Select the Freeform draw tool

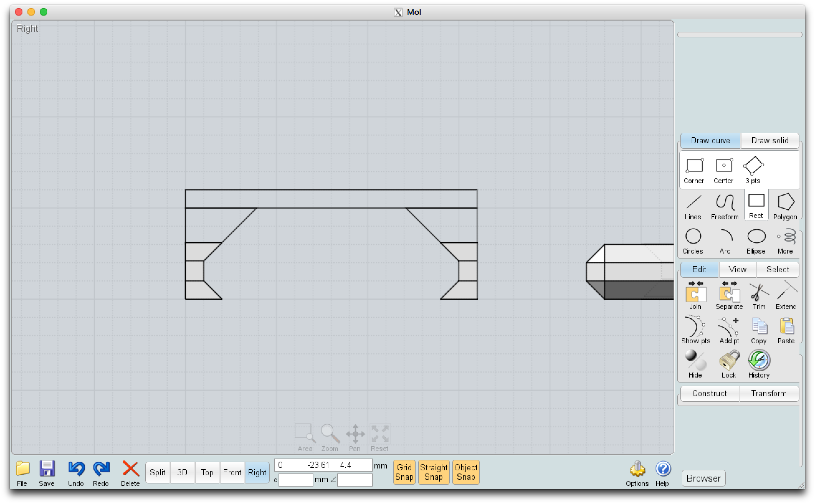click(x=724, y=207)
